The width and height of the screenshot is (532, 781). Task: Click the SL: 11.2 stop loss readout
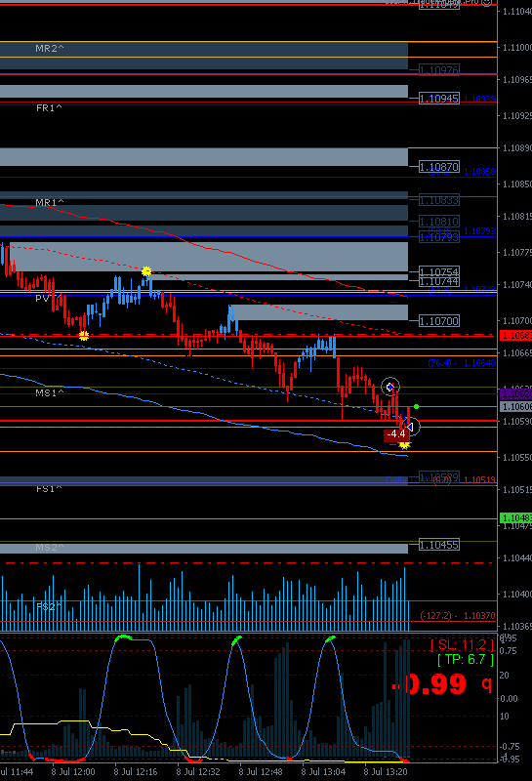click(463, 645)
